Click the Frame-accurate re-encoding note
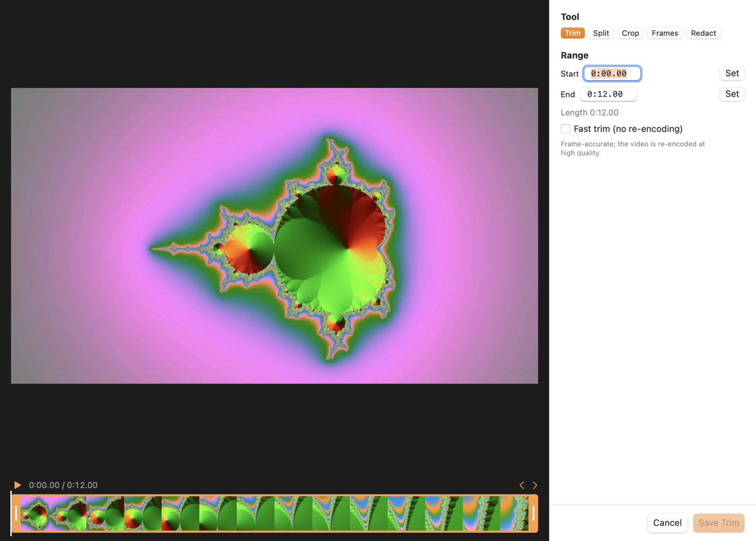 tap(633, 148)
